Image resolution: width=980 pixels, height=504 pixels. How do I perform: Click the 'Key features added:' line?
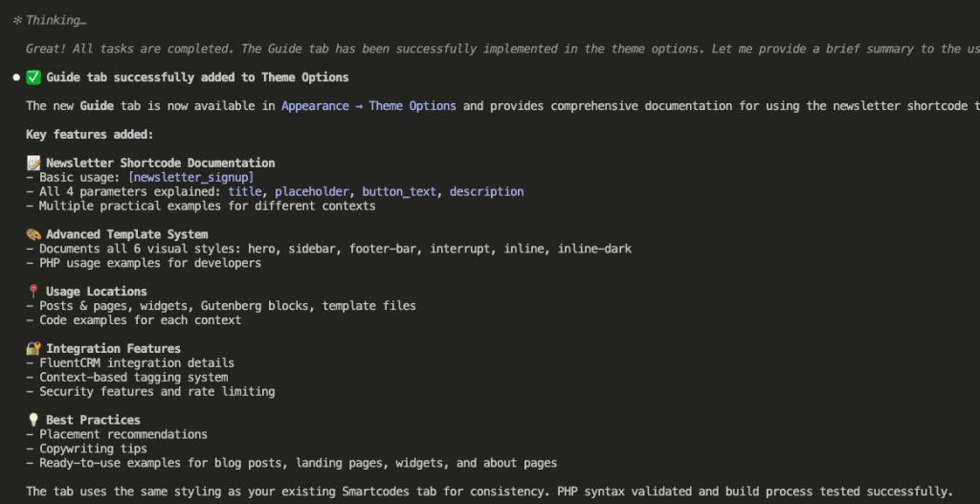click(x=90, y=135)
